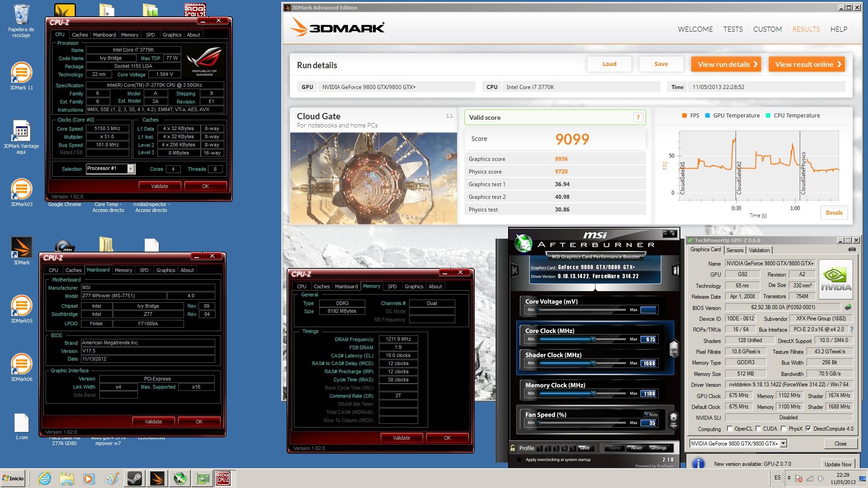The image size is (868, 488).
Task: Switch to 3DMark via taskbar icon
Action: [157, 478]
